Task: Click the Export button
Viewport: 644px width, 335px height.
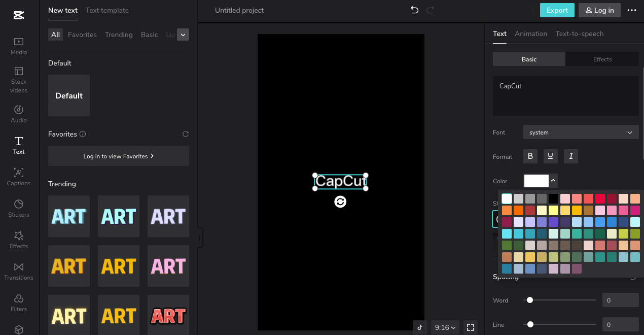Action: click(x=557, y=10)
